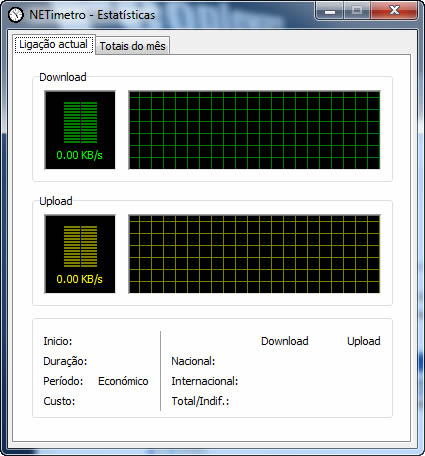This screenshot has width=425, height=456.
Task: Click the Download group box label
Action: point(63,77)
